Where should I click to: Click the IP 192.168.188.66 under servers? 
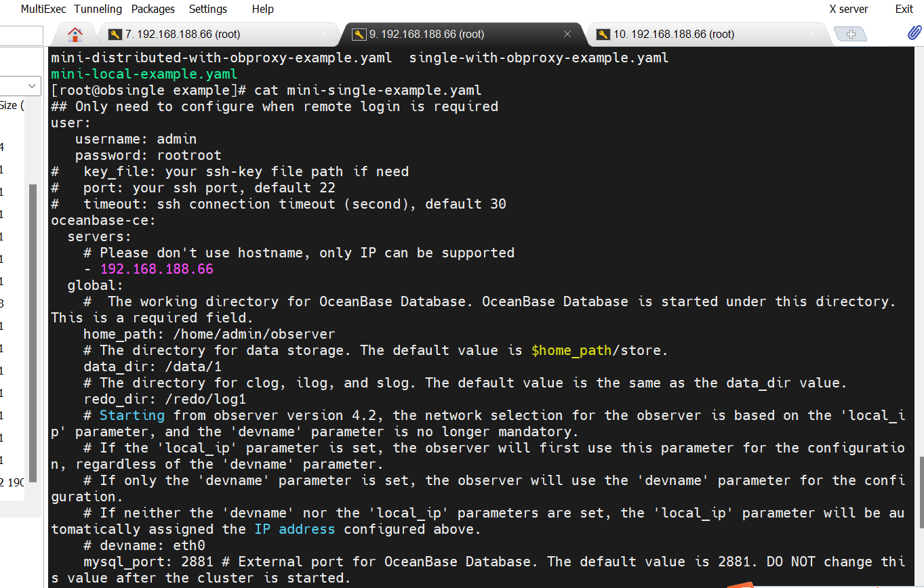point(157,269)
